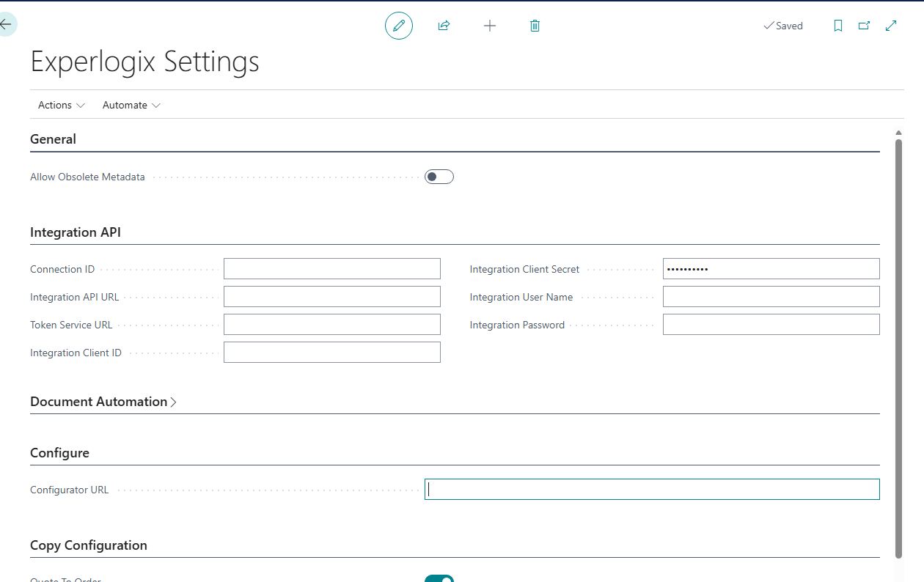Viewport: 924px width, 582px height.
Task: Toggle the Quote To Order switch
Action: [x=439, y=578]
